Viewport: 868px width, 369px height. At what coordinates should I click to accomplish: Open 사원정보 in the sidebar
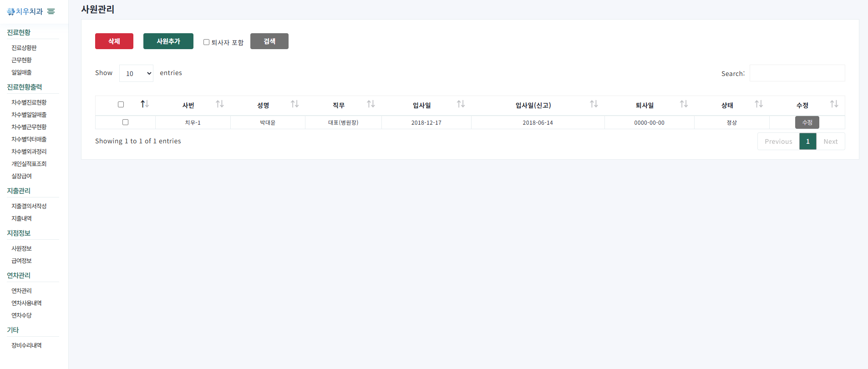click(21, 248)
